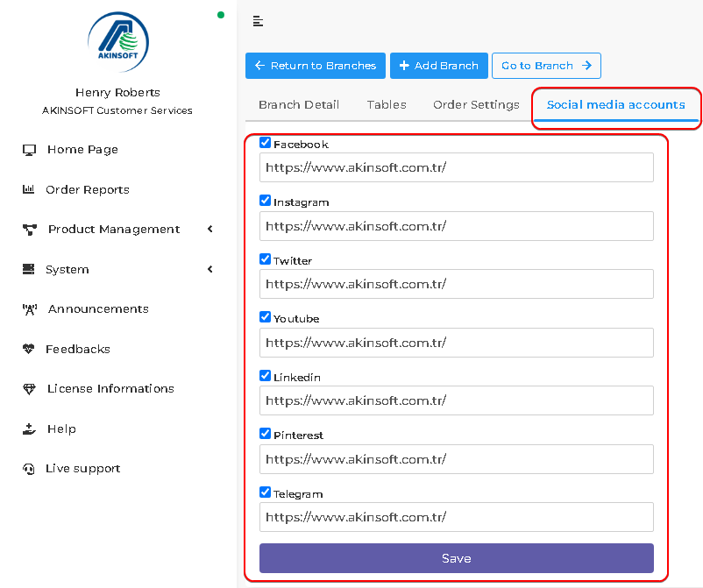Click the Add Branch button
Viewport: 703px width, 588px height.
point(439,66)
